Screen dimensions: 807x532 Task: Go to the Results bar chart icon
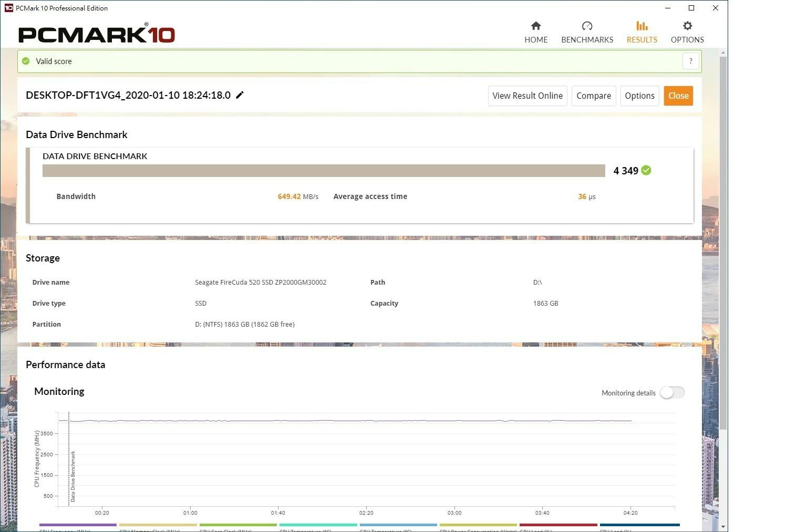tap(642, 26)
